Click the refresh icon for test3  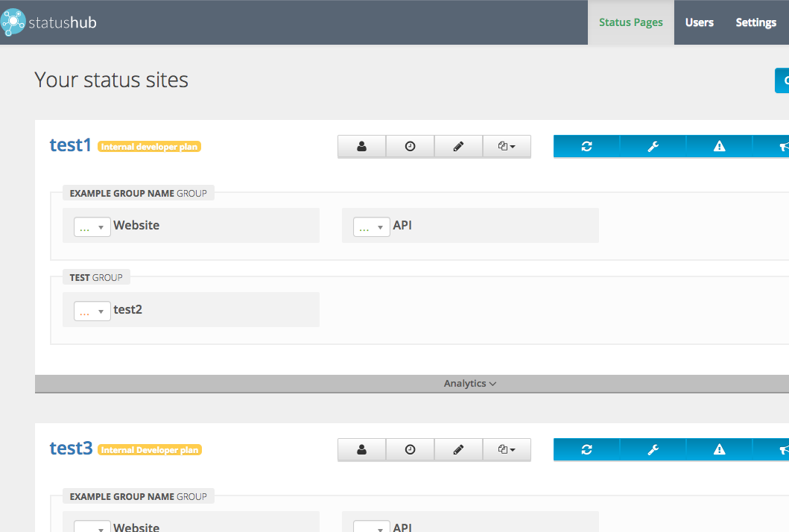(x=586, y=449)
